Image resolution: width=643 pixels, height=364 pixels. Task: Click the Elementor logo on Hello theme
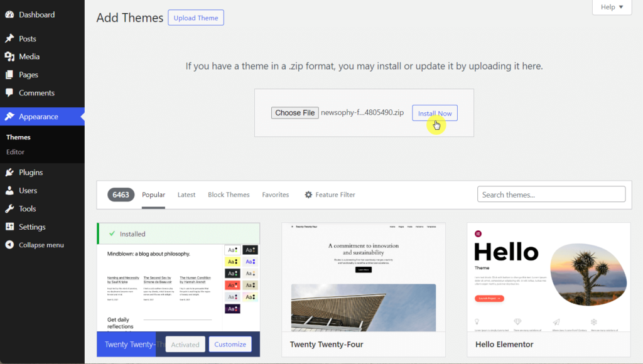478,233
